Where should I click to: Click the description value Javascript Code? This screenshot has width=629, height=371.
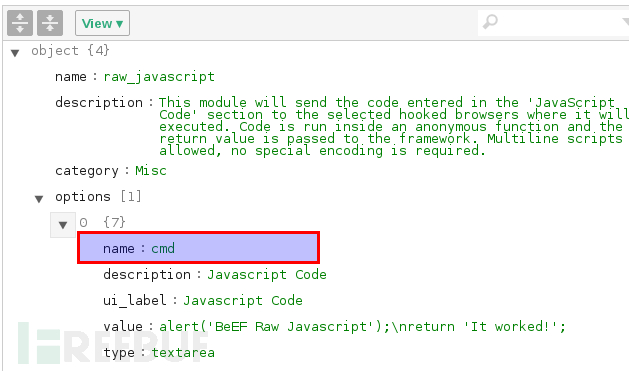click(x=267, y=275)
